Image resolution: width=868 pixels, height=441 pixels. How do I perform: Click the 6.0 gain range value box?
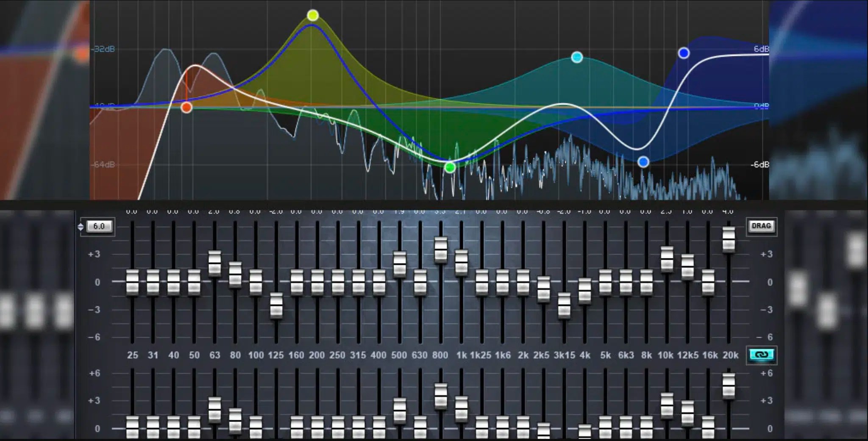click(x=100, y=226)
